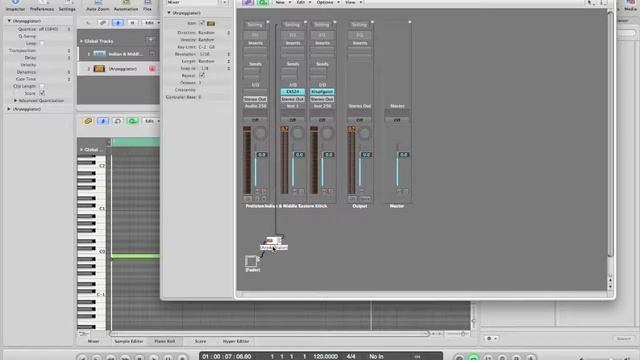Click the Flex toolbar icon
Viewport: 640px width, 360px height.
147,5
